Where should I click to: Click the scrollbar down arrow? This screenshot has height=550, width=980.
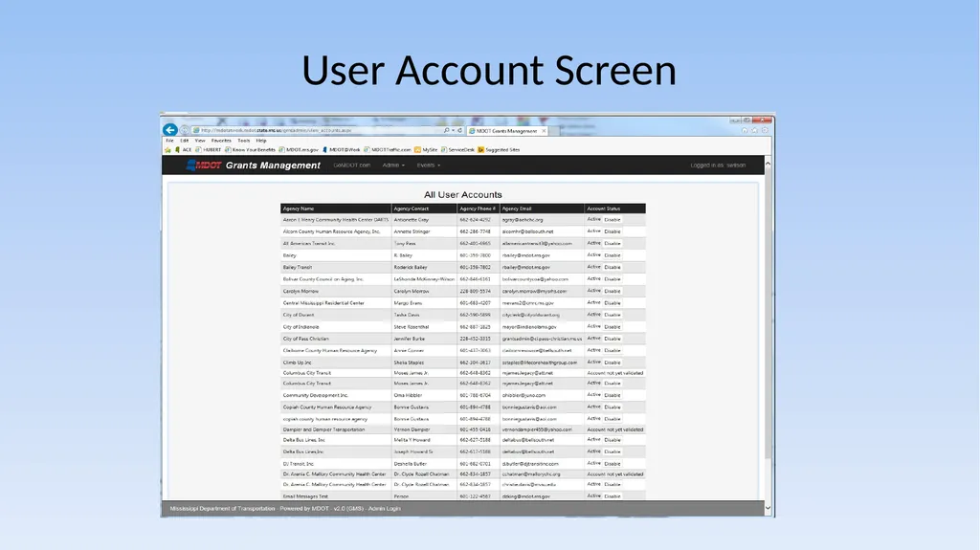(768, 508)
